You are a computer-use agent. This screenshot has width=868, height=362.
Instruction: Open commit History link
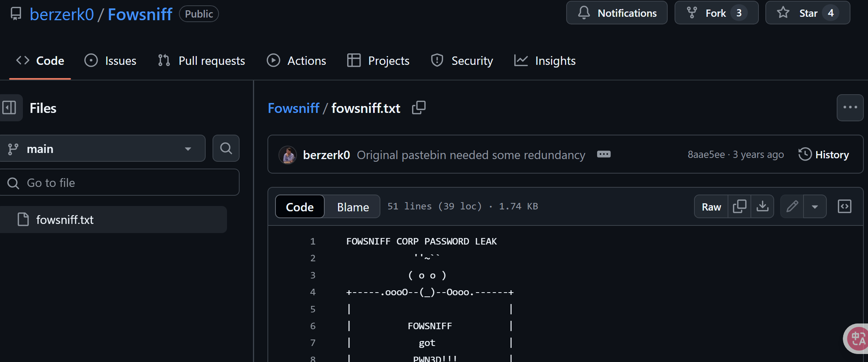click(824, 154)
